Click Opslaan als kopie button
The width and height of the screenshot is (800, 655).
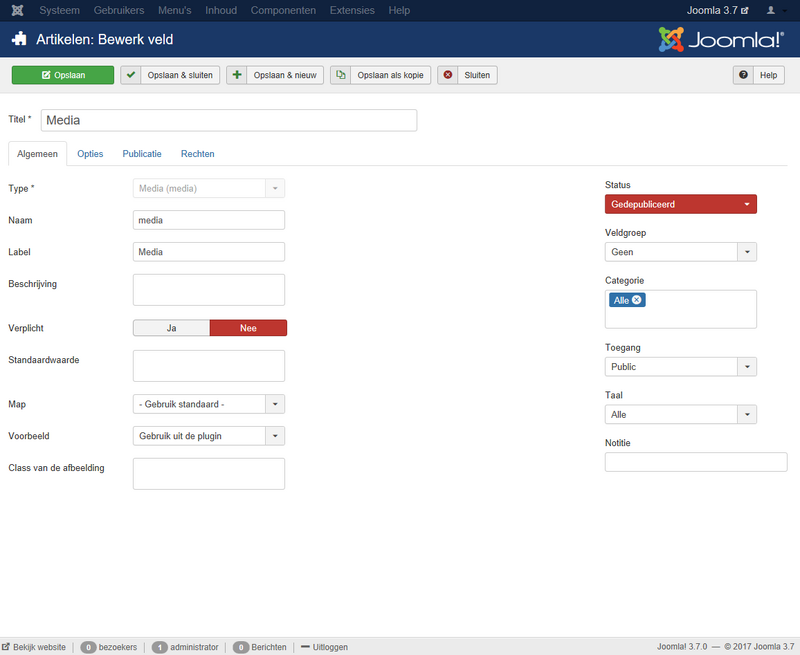(x=381, y=75)
